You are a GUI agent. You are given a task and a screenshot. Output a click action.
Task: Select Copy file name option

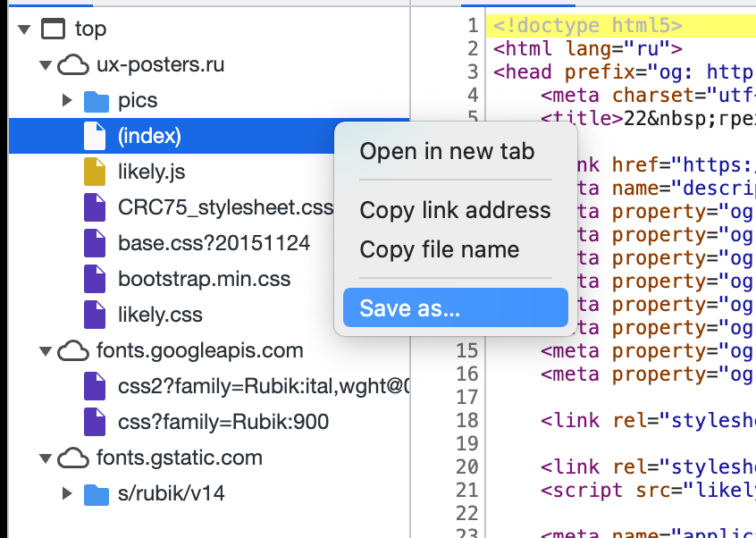tap(439, 249)
